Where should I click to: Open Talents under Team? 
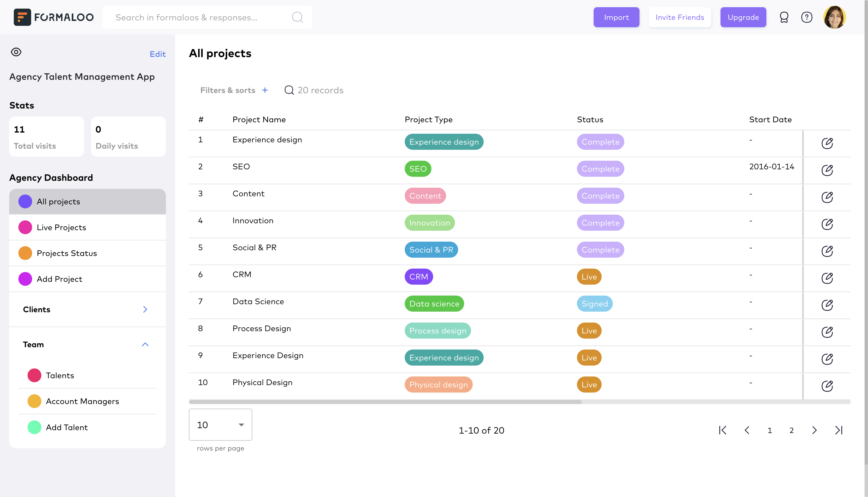click(x=88, y=375)
